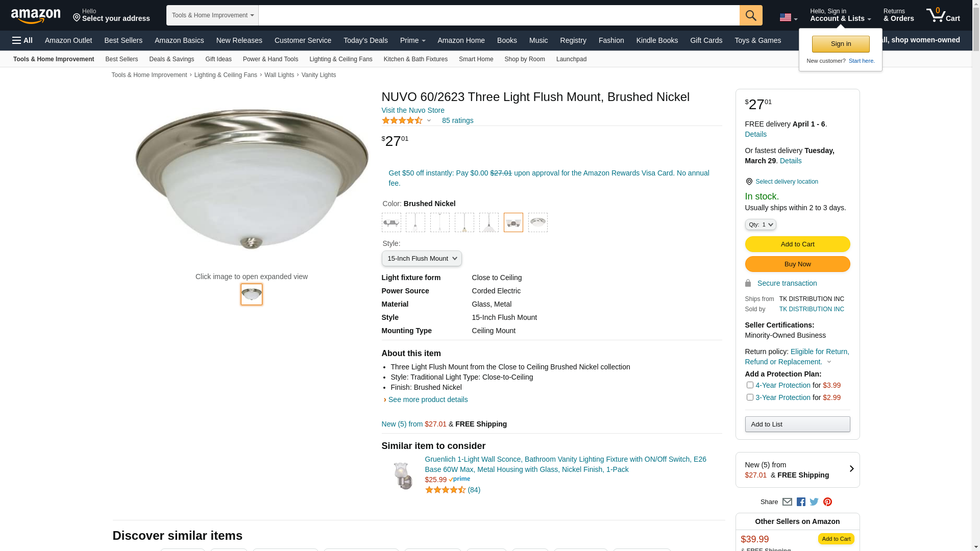Visit the Nuvo Store link
The width and height of the screenshot is (980, 551).
(x=413, y=110)
